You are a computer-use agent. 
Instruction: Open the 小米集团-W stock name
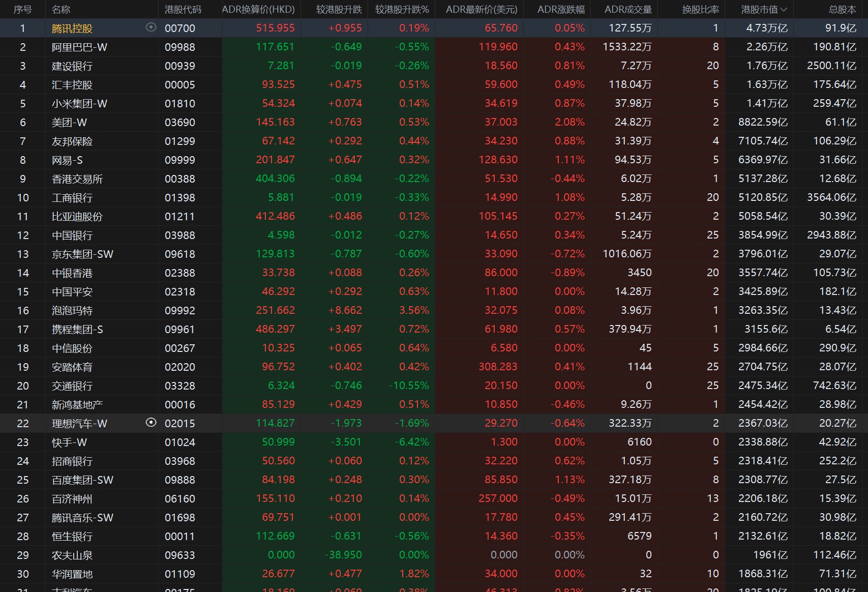[79, 104]
